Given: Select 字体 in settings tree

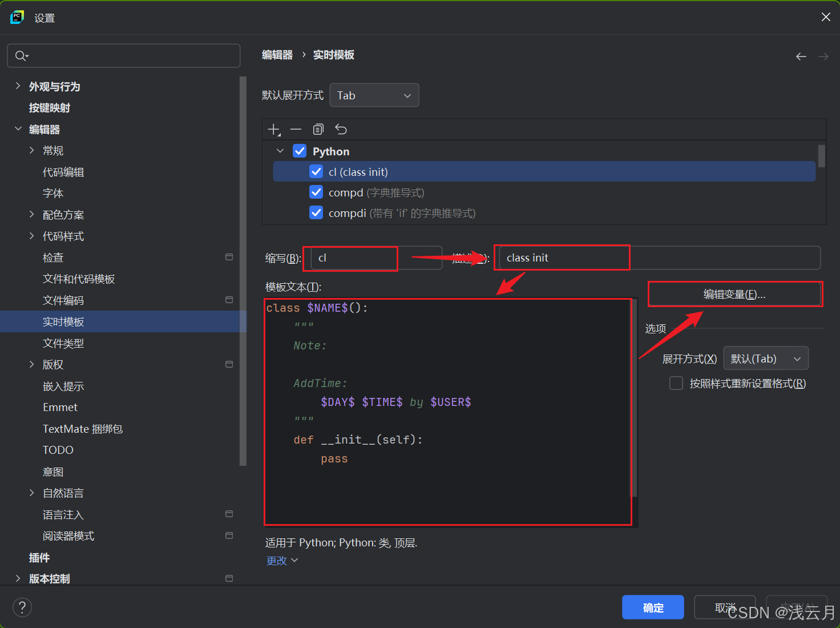Looking at the screenshot, I should click(x=53, y=193).
